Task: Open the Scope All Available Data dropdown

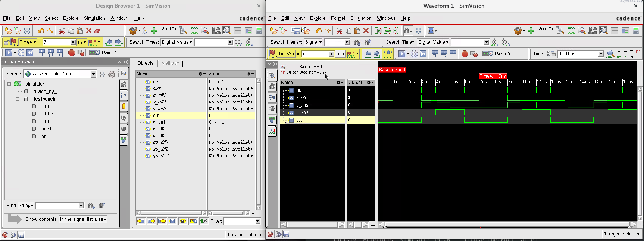Action: (94, 74)
